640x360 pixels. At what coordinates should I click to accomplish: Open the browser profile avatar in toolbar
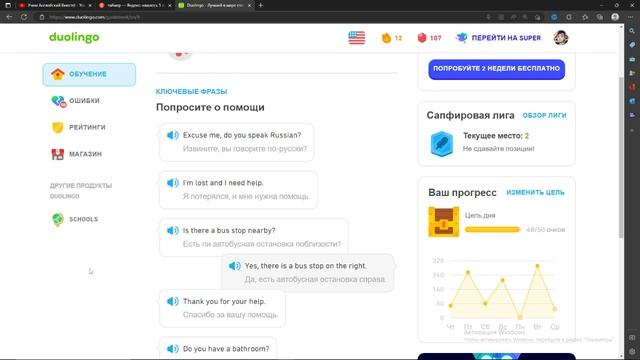[x=615, y=17]
